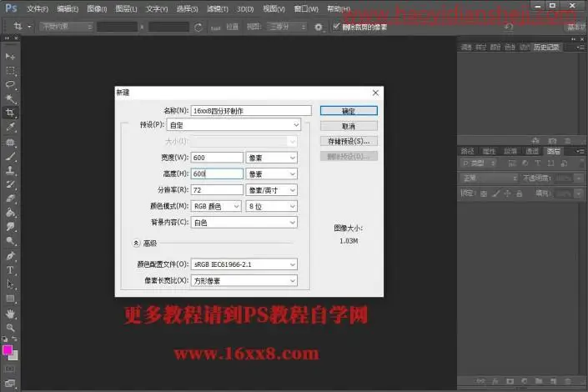Select the Move tool

point(10,56)
